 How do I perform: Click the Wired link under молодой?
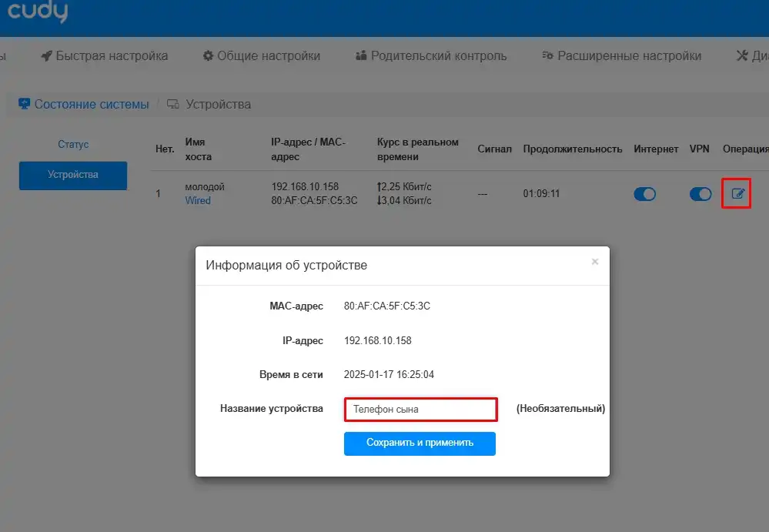pyautogui.click(x=198, y=200)
